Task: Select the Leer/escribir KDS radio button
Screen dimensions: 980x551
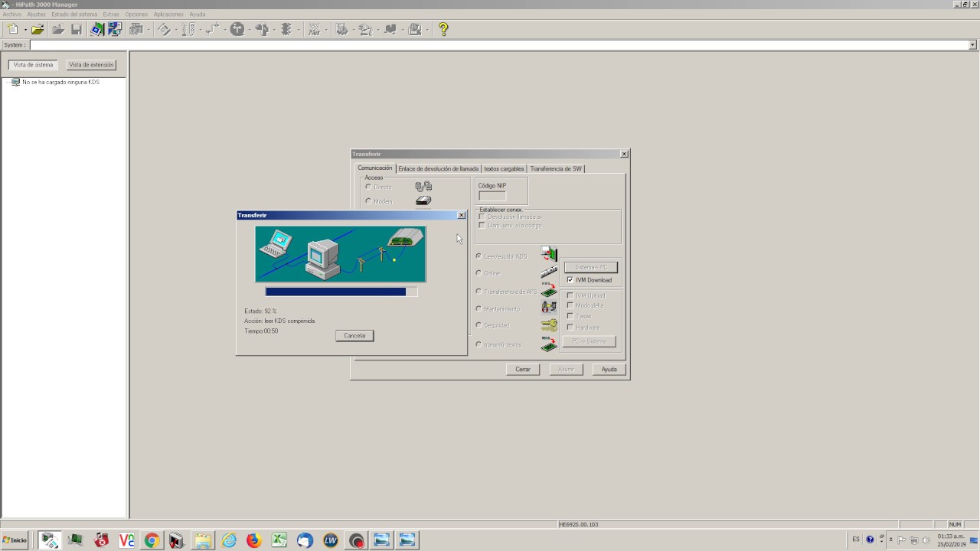Action: (479, 256)
